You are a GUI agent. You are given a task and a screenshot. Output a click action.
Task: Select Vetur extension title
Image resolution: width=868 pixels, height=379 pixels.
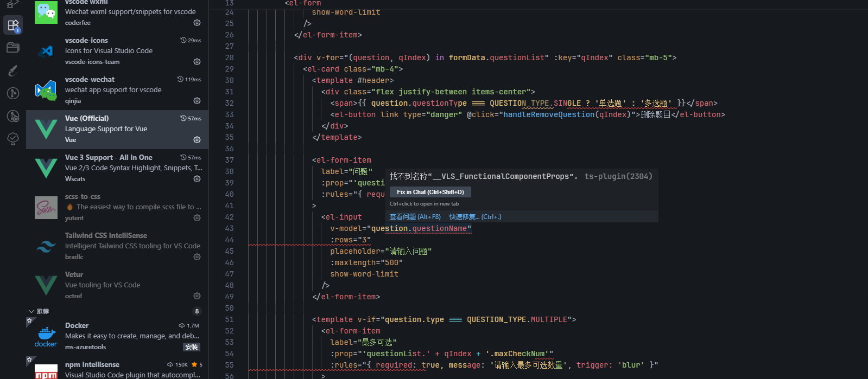74,274
